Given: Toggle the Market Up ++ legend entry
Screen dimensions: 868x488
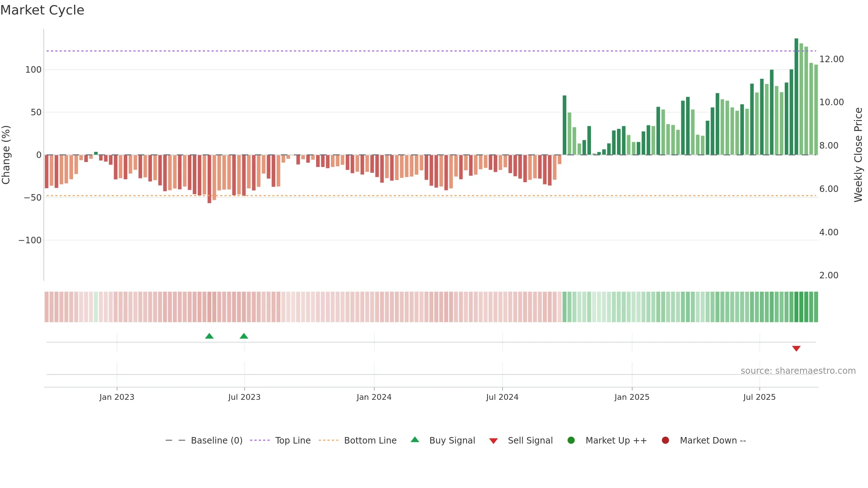Looking at the screenshot, I should coord(607,440).
